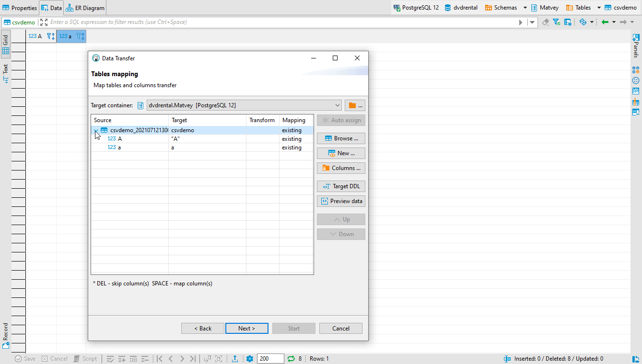Collapse the csvdemo_20210712 source table row
Image resolution: width=642 pixels, height=364 pixels.
(96, 130)
